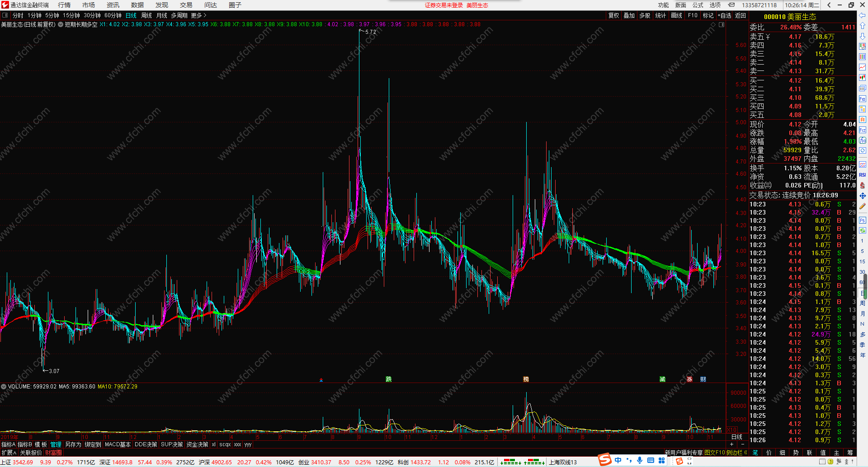Click the microphone icon on the IME bar
This screenshot has height=467, width=868.
click(640, 460)
